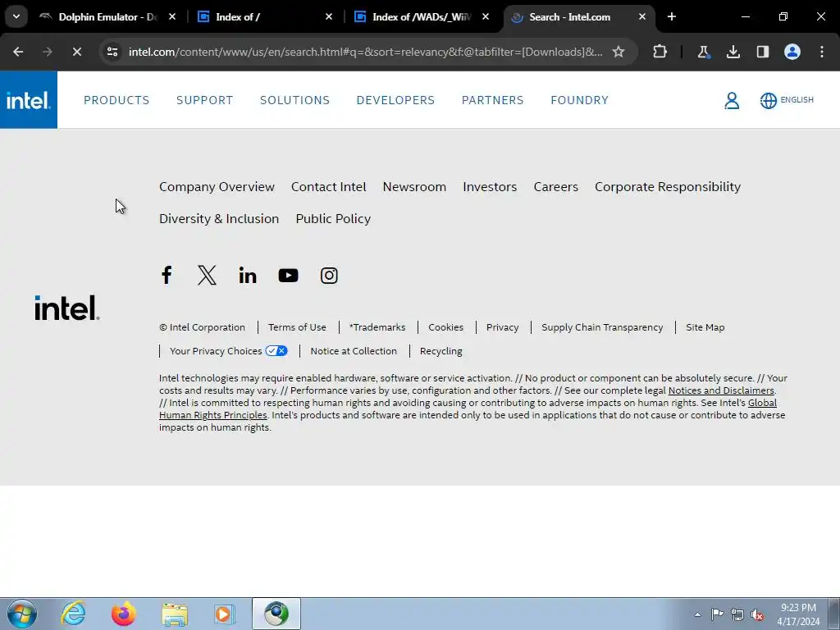Open the Contact Intel link
Screen dimensions: 840x630
[x=328, y=187]
